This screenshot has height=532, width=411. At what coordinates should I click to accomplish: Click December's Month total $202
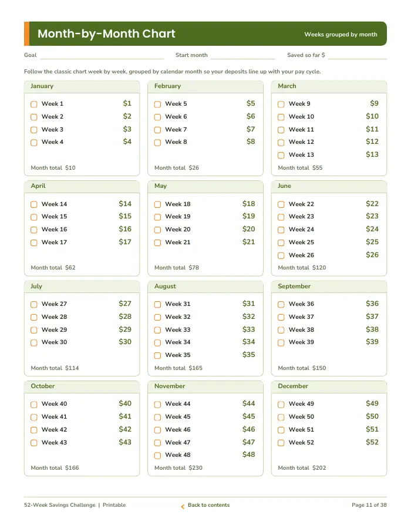coord(302,467)
